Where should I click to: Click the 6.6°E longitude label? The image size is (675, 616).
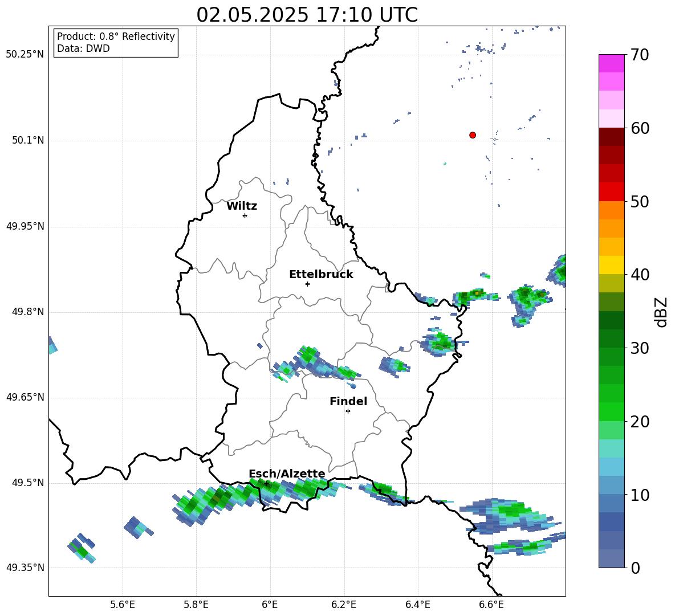[x=491, y=605]
